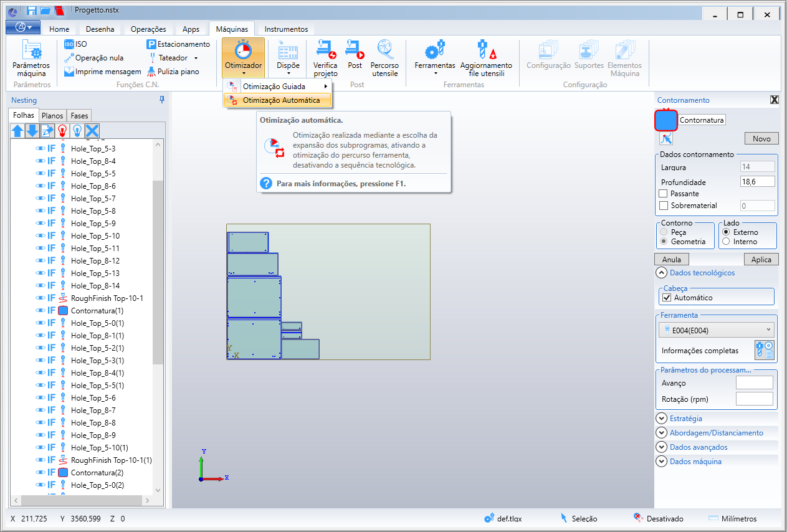Click the Rotação (rpm) input field
This screenshot has width=787, height=532.
pyautogui.click(x=755, y=399)
